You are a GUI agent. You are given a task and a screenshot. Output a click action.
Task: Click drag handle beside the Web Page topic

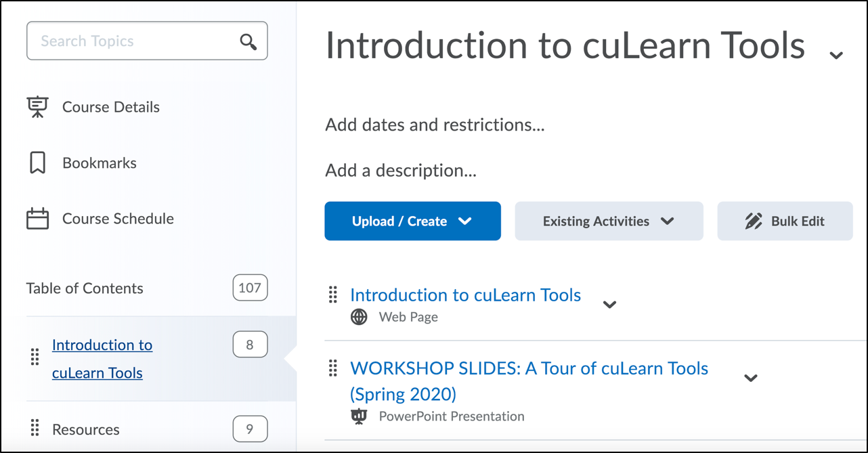[x=332, y=295]
